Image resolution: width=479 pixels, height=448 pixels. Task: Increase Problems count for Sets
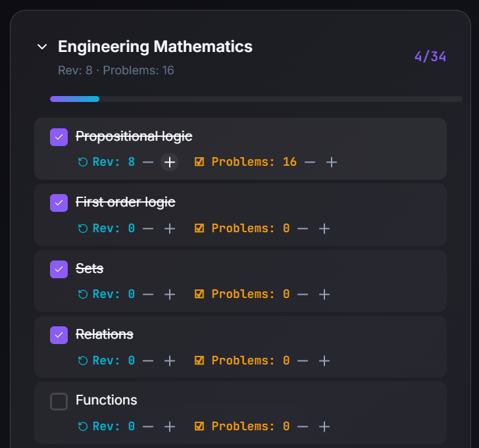(x=324, y=295)
